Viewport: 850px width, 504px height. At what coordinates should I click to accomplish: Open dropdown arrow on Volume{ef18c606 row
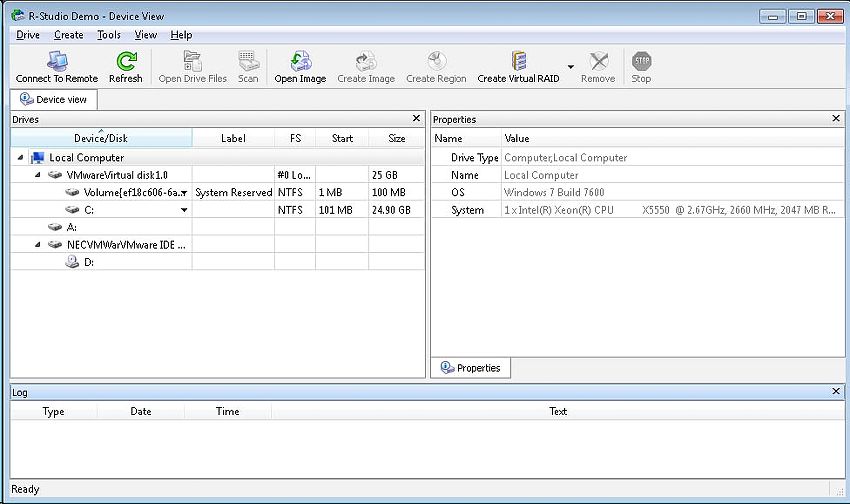184,193
